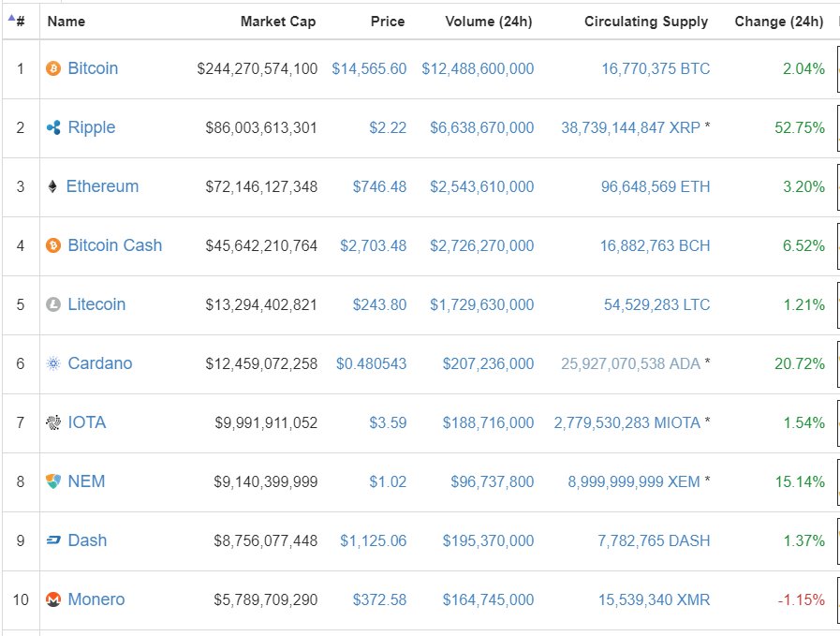Viewport: 840px width, 636px height.
Task: Sort table by Market Cap header
Action: [278, 22]
